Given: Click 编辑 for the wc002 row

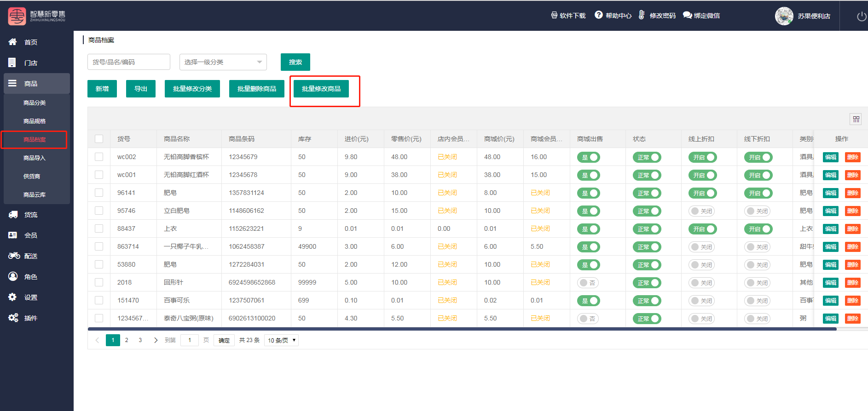Looking at the screenshot, I should (x=831, y=157).
